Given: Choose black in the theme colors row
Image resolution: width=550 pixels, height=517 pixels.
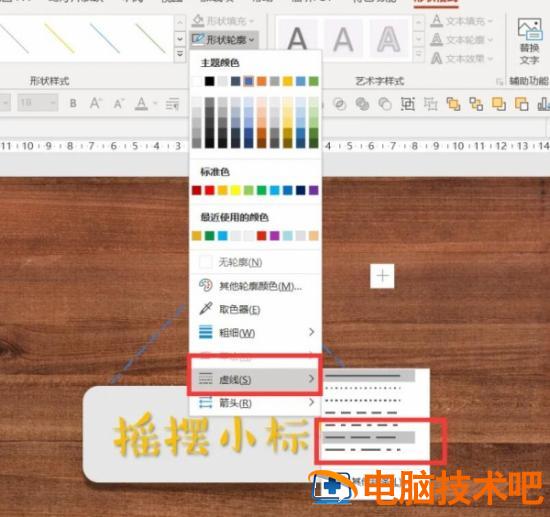Looking at the screenshot, I should point(209,81).
